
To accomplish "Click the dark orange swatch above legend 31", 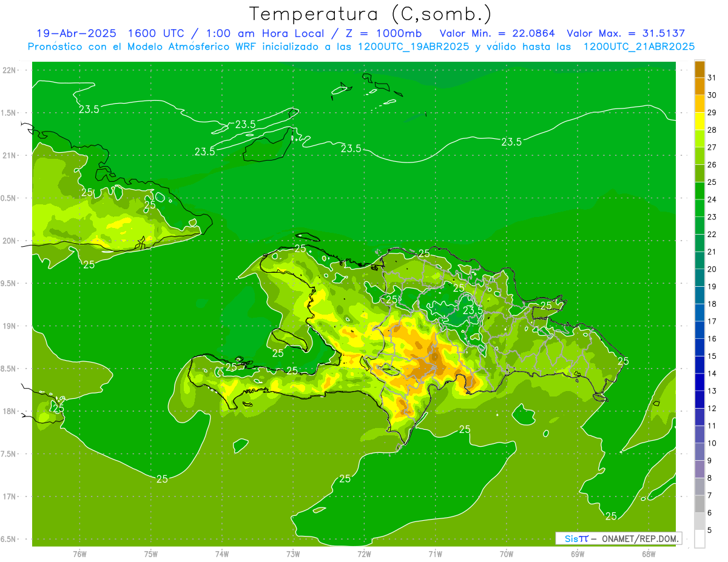I will click(x=699, y=69).
